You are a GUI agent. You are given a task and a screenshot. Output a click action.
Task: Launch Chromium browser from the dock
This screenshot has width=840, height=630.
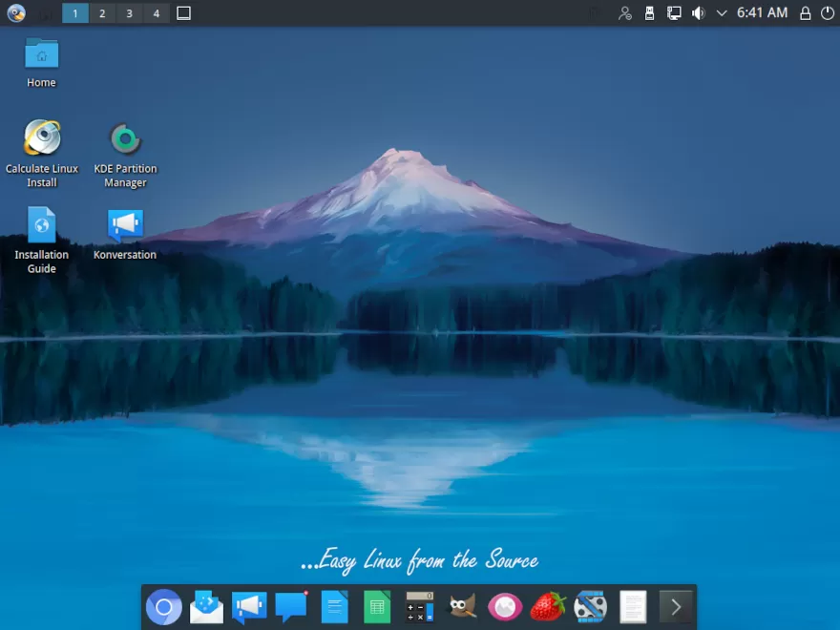pos(163,607)
